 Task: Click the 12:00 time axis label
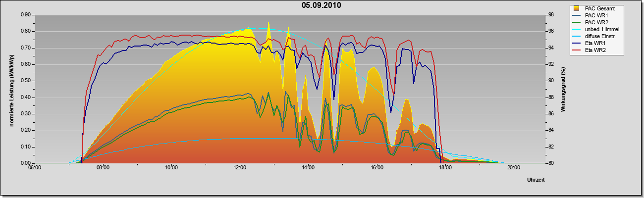point(240,167)
